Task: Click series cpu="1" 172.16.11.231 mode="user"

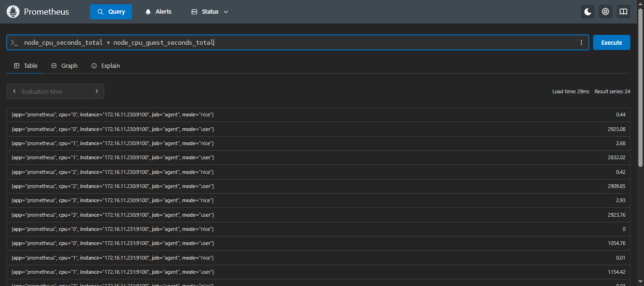Action: click(113, 272)
